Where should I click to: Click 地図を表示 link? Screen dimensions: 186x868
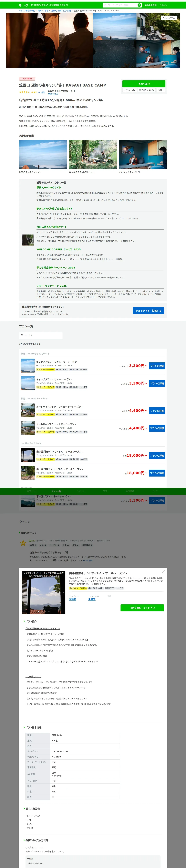tap(53, 94)
